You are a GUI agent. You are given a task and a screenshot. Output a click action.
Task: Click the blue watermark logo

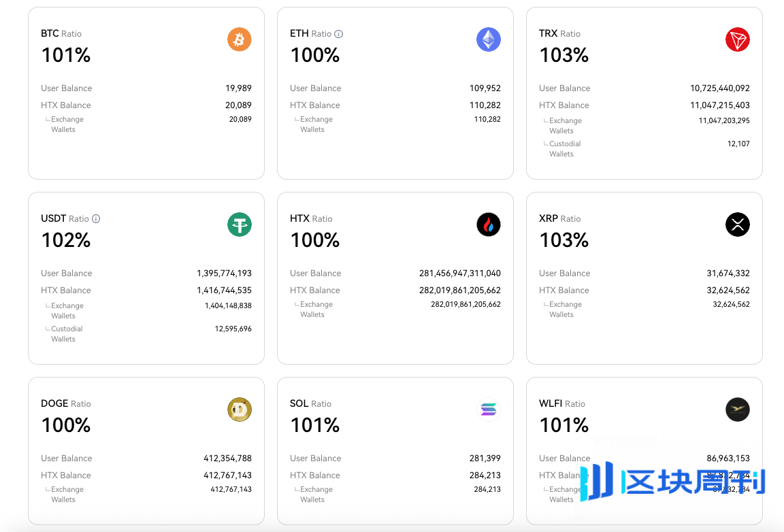pos(672,482)
